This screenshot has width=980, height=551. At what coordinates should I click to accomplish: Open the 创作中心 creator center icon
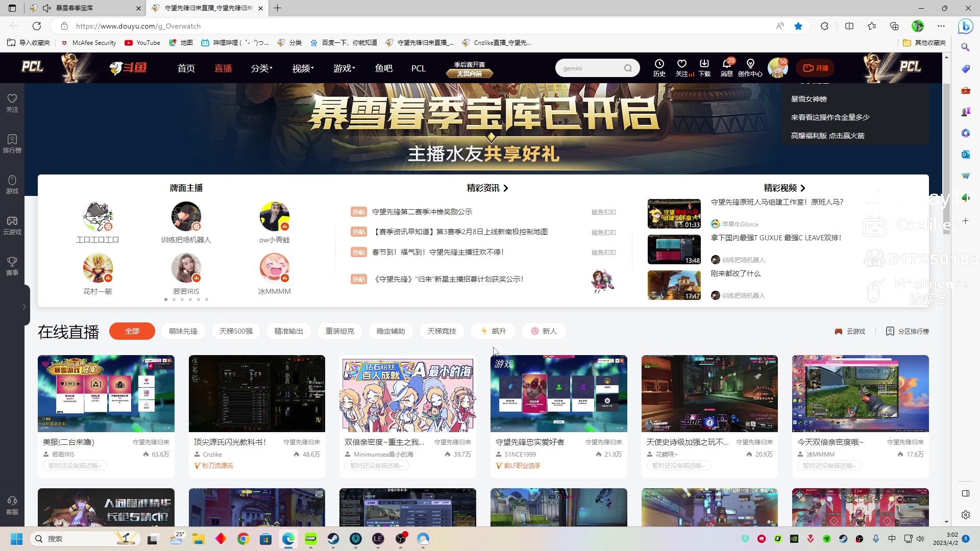[x=750, y=68]
